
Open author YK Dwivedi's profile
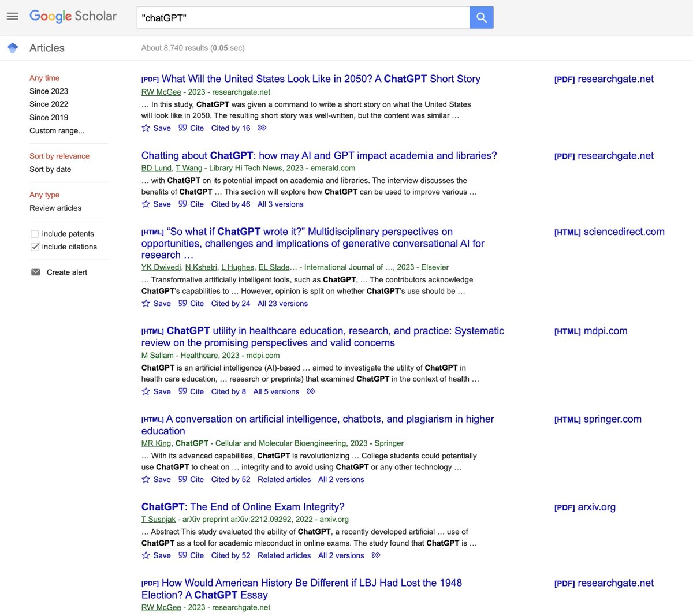point(161,267)
